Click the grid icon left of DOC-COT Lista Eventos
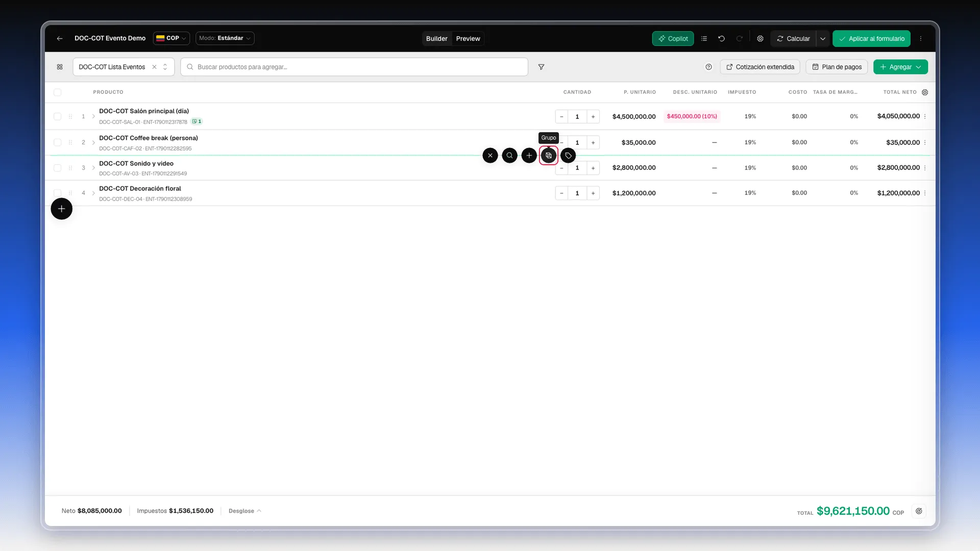This screenshot has height=551, width=980. click(60, 67)
